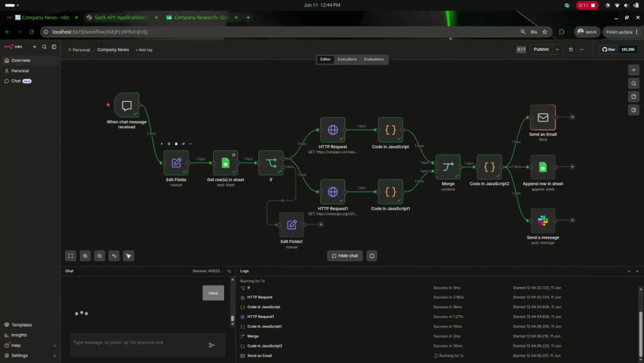This screenshot has width=644, height=363.
Task: Open Append row in sheet node
Action: [542, 167]
